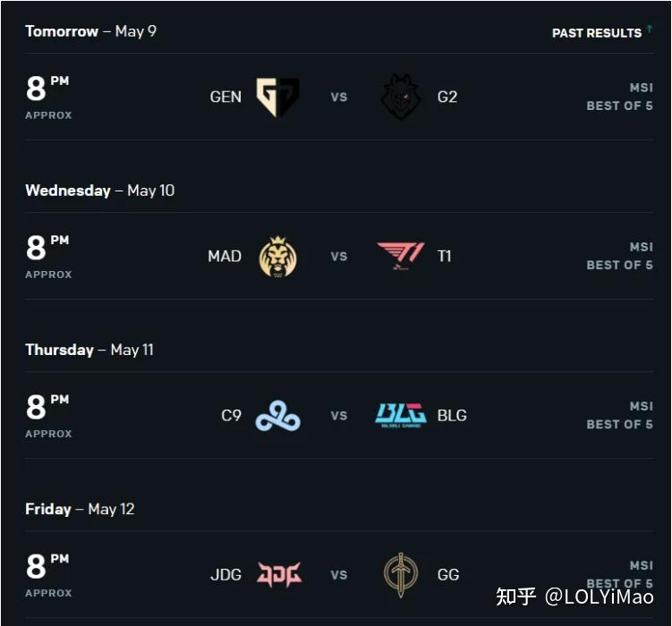Select the G2 team name

point(447,97)
